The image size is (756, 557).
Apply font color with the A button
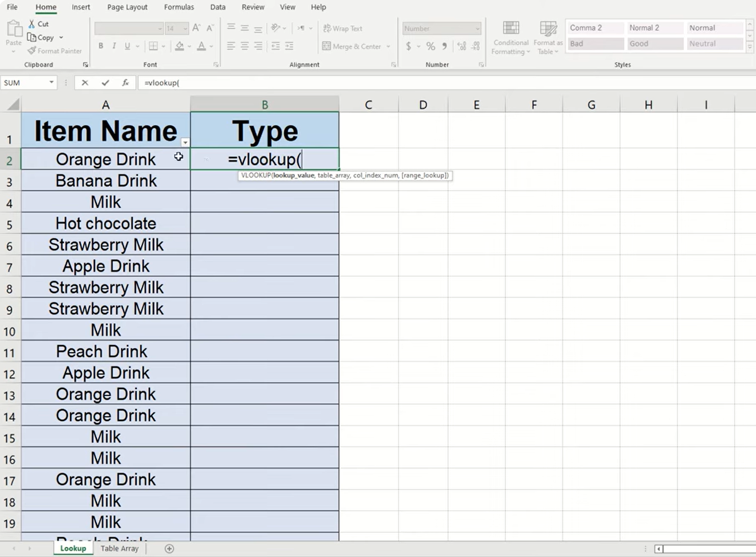pyautogui.click(x=201, y=46)
